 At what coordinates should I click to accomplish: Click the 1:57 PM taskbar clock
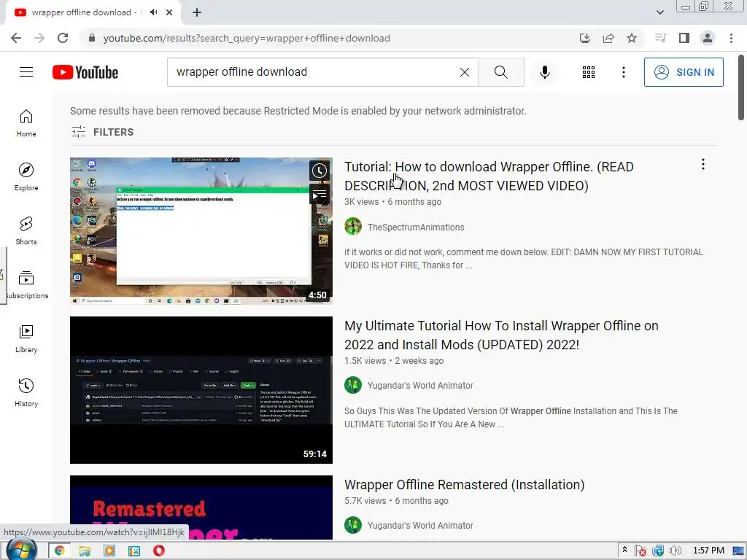click(708, 551)
